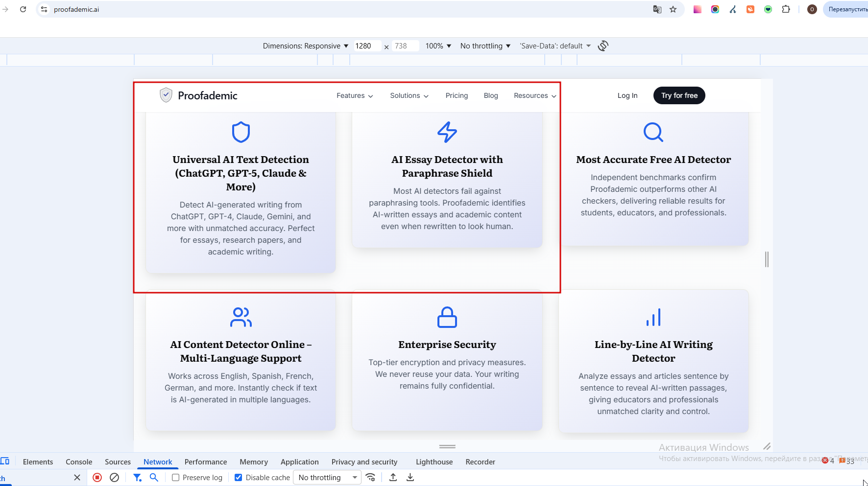
Task: Open the Blog link
Action: 491,95
